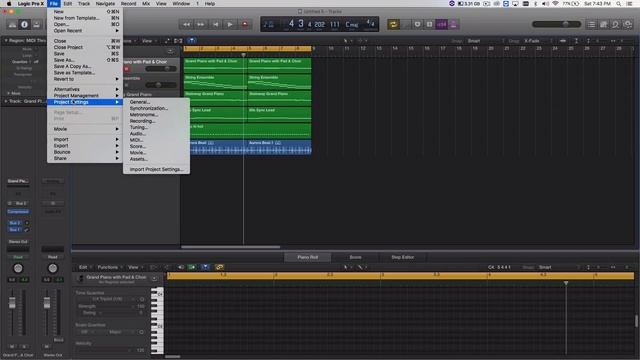Toggle green MIDI in button in Piano Roll
The width and height of the screenshot is (640, 360).
click(191, 267)
